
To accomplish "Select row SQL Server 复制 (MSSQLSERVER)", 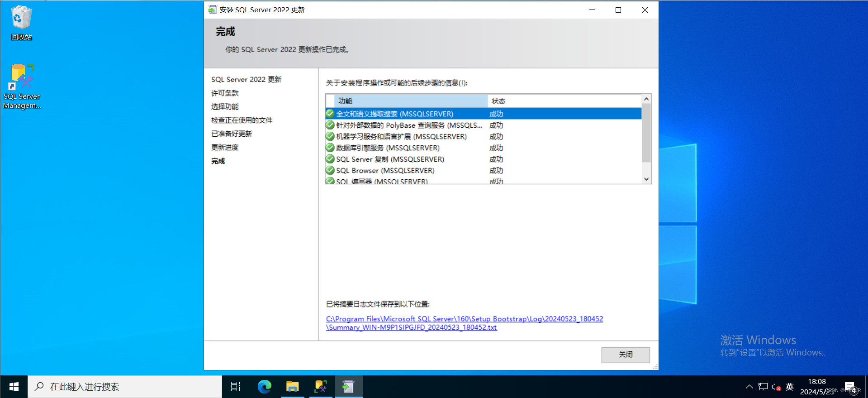I will point(483,159).
